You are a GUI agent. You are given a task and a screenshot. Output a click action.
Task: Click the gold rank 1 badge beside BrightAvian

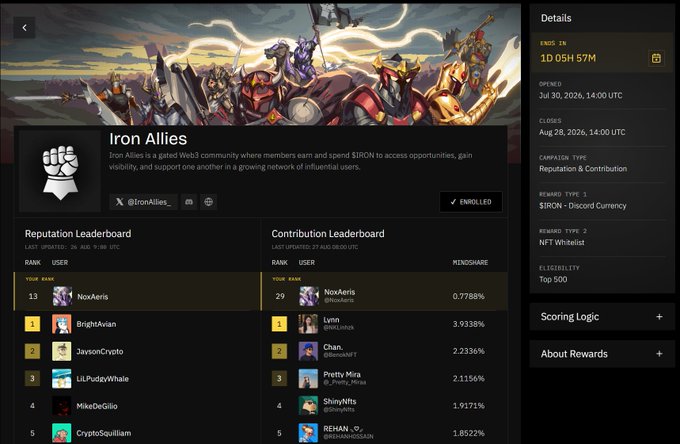coord(32,324)
